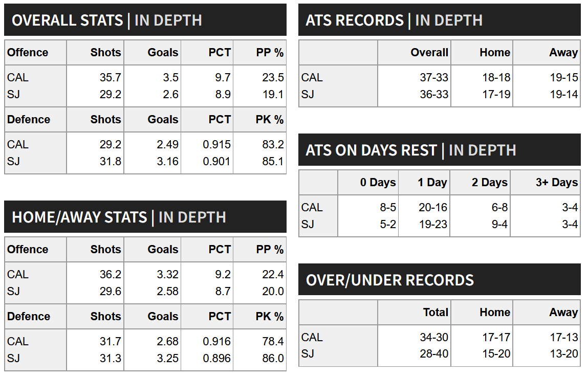Click SJ's 28-40 total over/under record
Image resolution: width=588 pixels, height=377 pixels.
[434, 353]
